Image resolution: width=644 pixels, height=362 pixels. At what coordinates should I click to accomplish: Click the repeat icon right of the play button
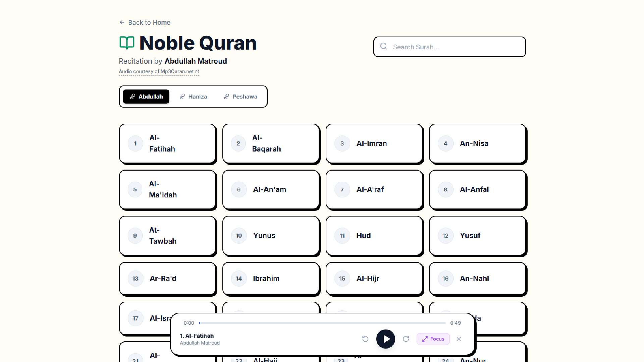406,339
